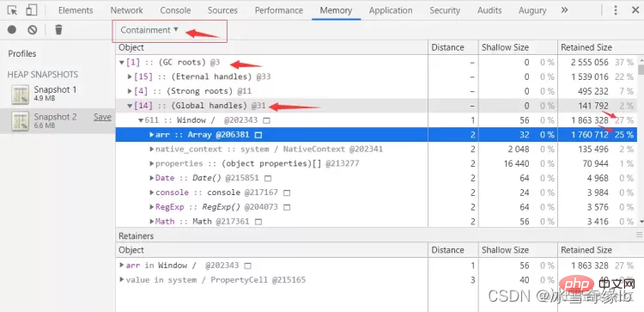The height and width of the screenshot is (312, 644).
Task: Click the clear all profiles icon
Action: pyautogui.click(x=33, y=29)
